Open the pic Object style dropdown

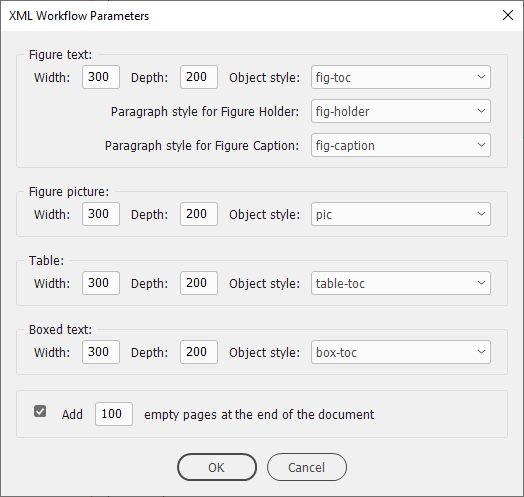[401, 214]
